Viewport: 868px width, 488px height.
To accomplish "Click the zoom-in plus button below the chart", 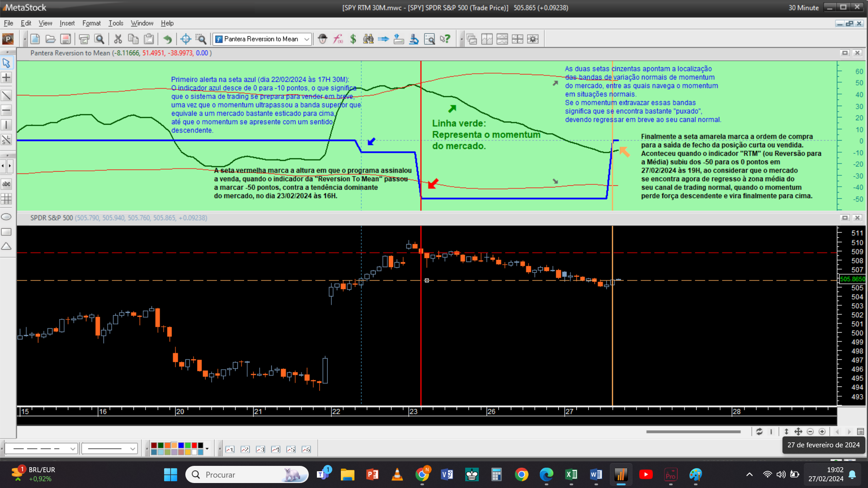I will pyautogui.click(x=822, y=432).
